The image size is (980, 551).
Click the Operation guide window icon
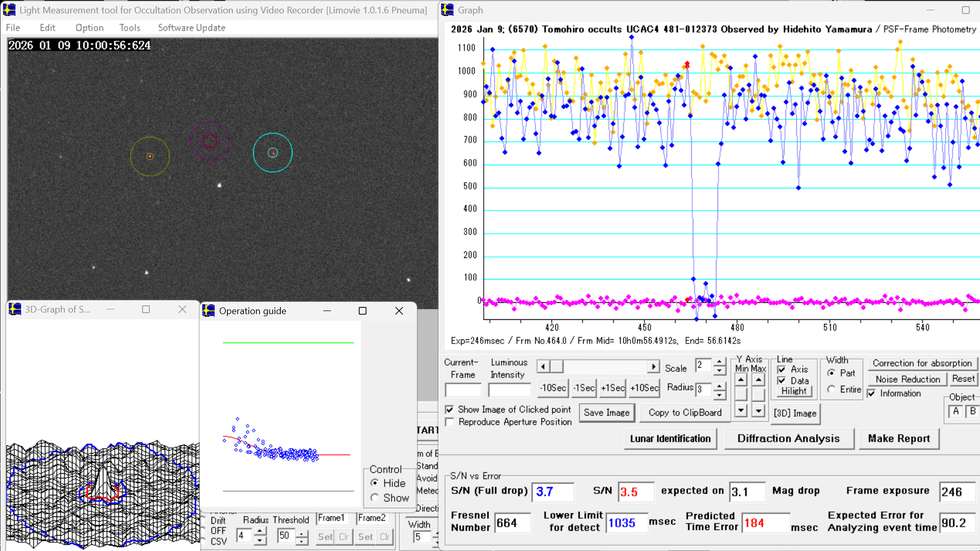(x=208, y=311)
